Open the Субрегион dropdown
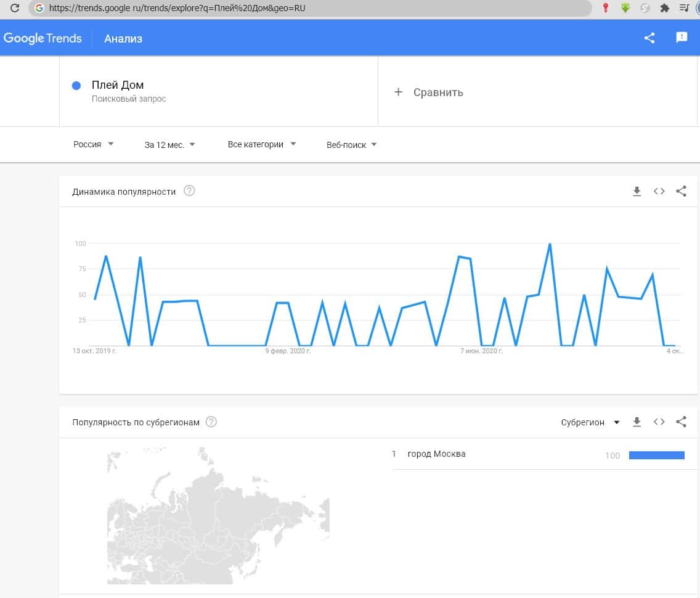 [590, 422]
